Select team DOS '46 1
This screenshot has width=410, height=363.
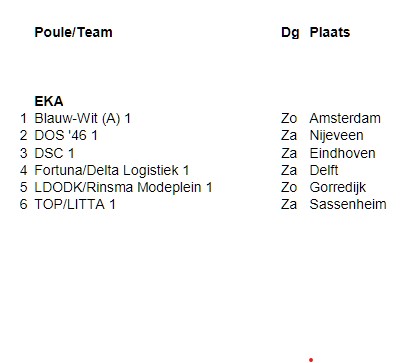click(x=66, y=135)
